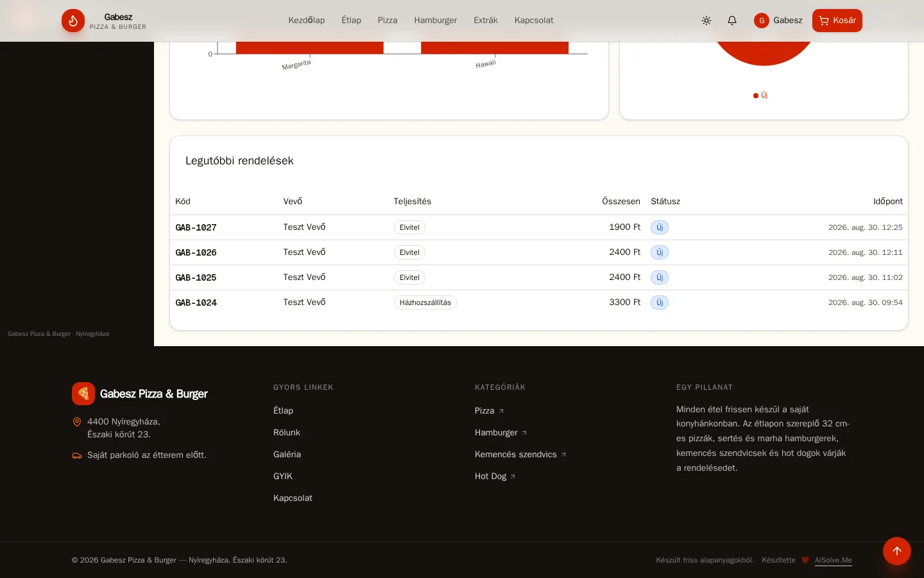Click the red Hawaii chart bar
Screen dimensions: 924x578
point(495,48)
